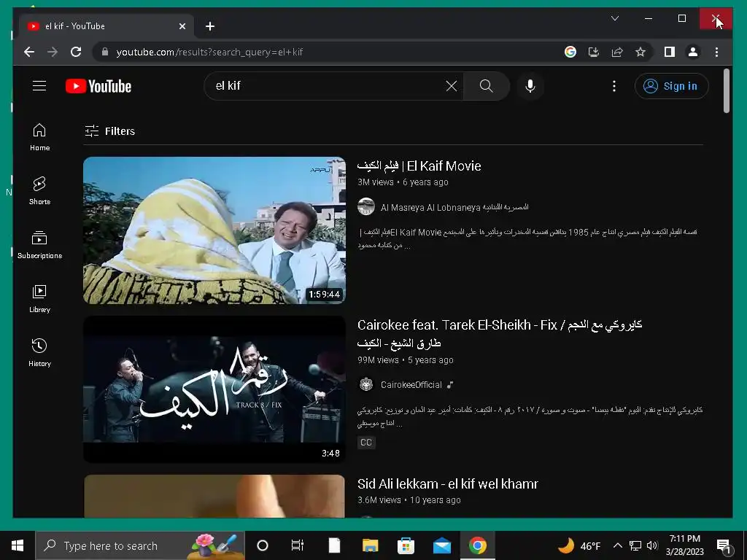The width and height of the screenshot is (747, 560).
Task: Open Subscriptions in the sidebar
Action: pyautogui.click(x=39, y=245)
